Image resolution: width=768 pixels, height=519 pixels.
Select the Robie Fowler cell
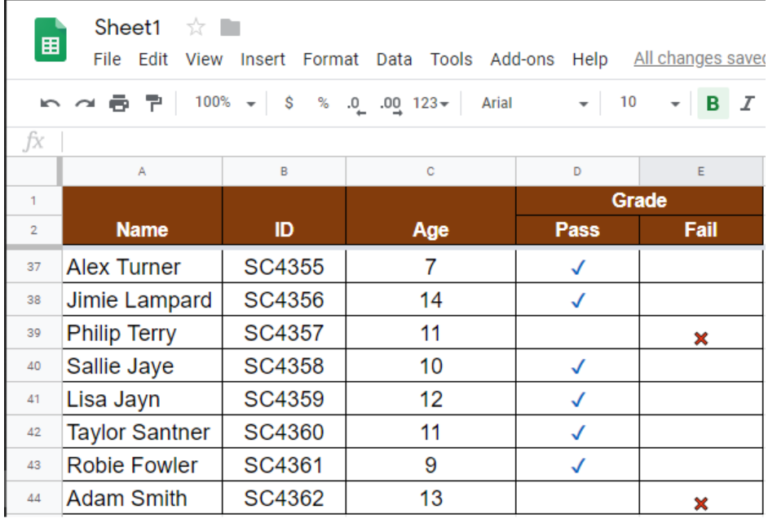point(142,465)
